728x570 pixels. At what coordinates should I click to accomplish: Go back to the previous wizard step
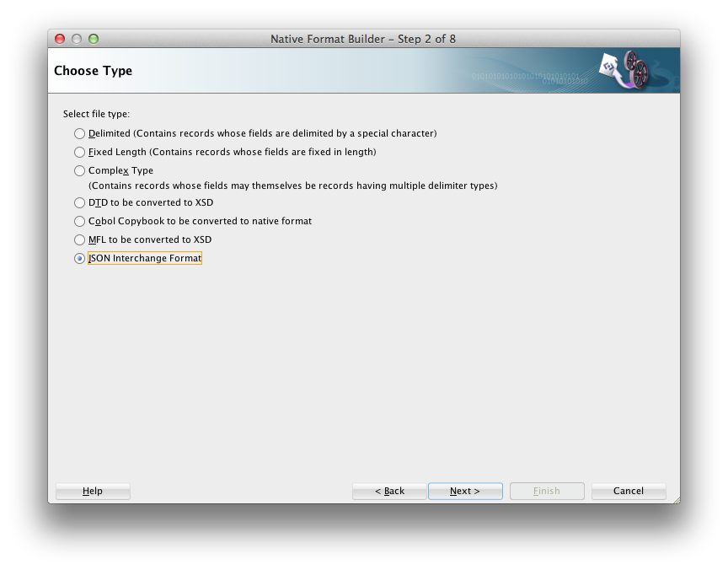389,491
